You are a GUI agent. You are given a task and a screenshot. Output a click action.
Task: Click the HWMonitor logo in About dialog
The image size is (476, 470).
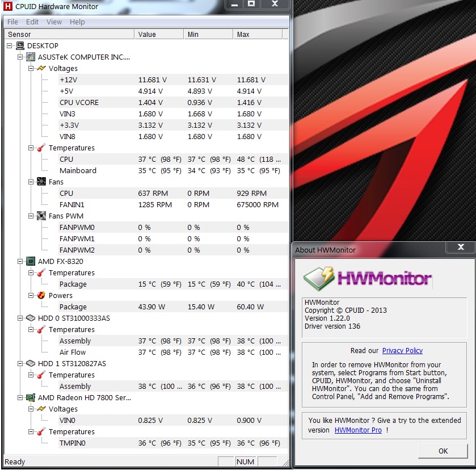pyautogui.click(x=368, y=279)
